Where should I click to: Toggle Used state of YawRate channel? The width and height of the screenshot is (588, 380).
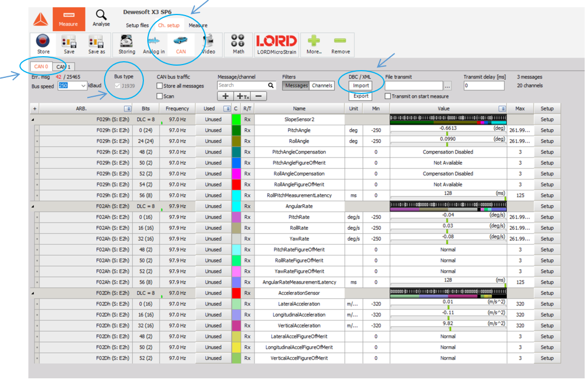213,239
